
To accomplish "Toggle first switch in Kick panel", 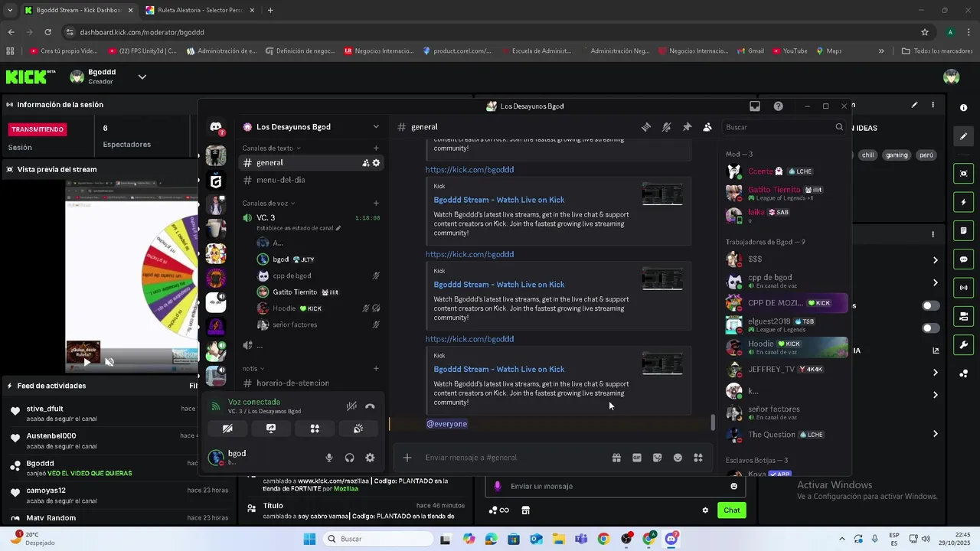I will coord(931,305).
